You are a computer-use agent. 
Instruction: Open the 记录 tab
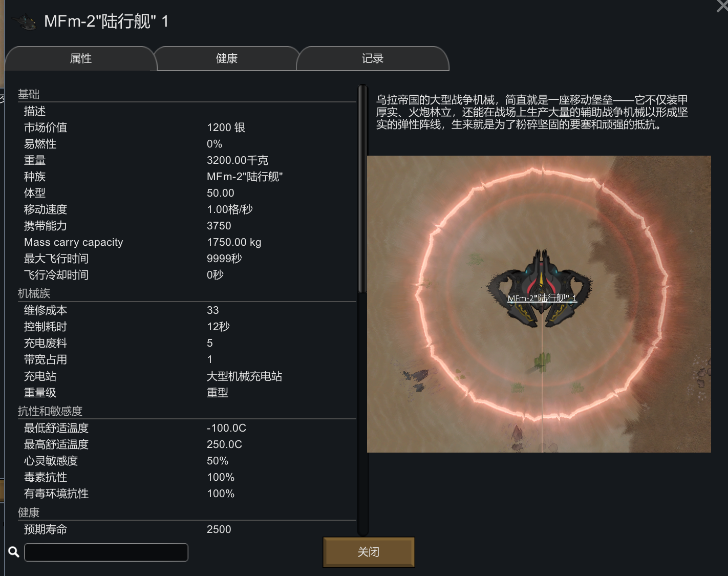[x=372, y=58]
